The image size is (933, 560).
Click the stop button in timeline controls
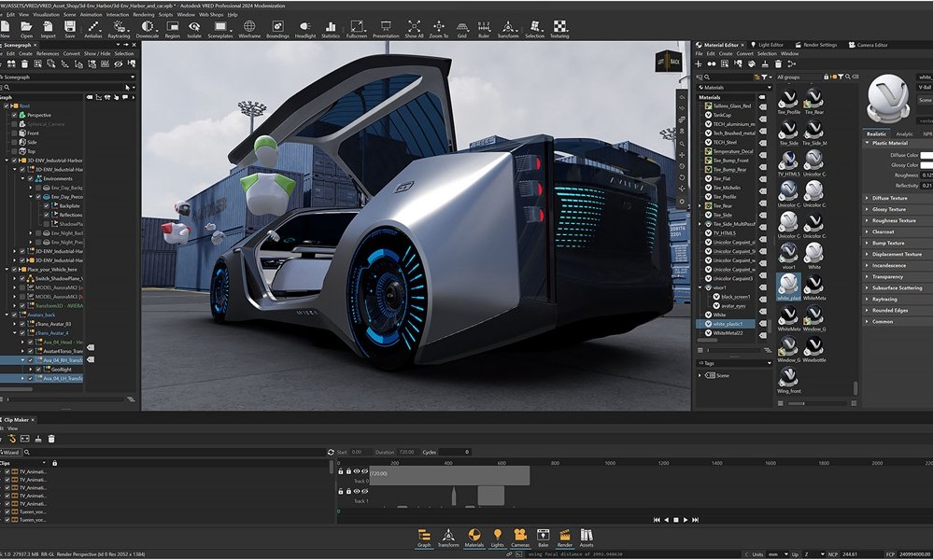(676, 520)
